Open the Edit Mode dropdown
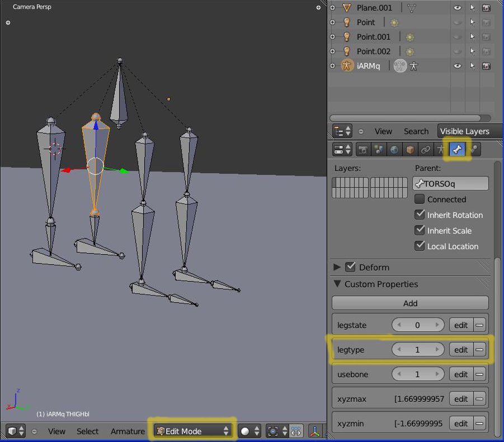The width and height of the screenshot is (504, 442). (193, 431)
